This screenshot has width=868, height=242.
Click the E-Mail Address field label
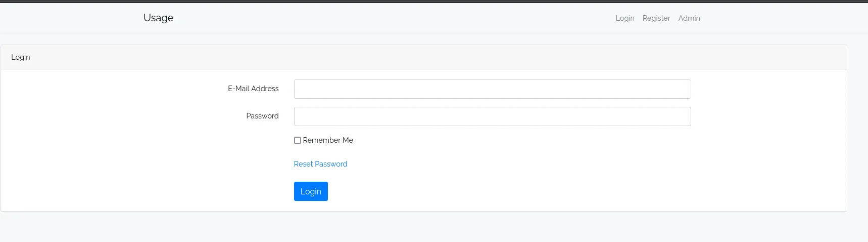(253, 89)
